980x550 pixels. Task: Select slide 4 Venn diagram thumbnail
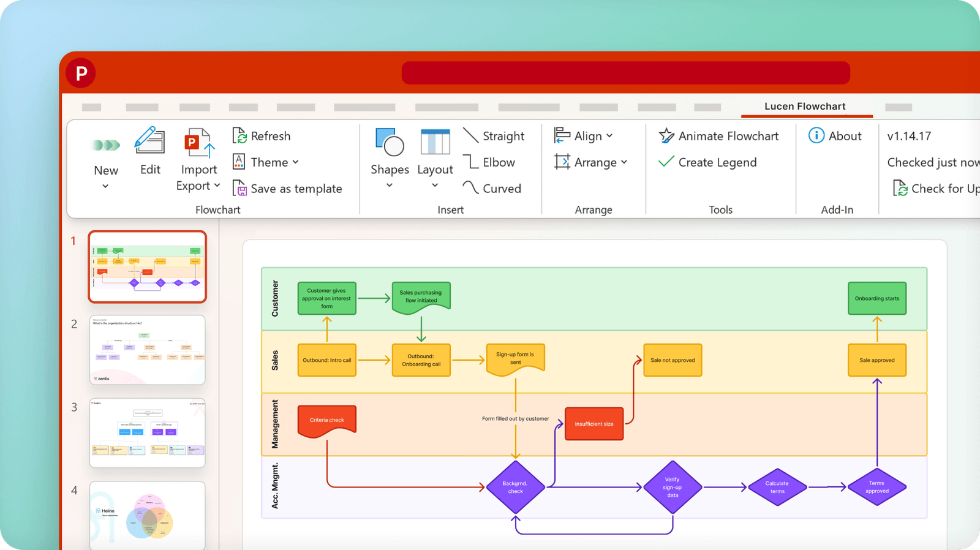(x=148, y=516)
